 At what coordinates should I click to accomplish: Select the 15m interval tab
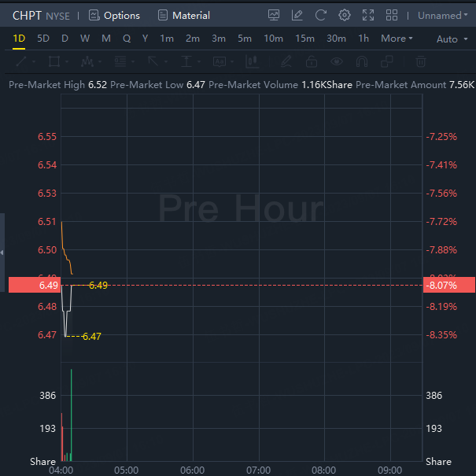pyautogui.click(x=304, y=39)
